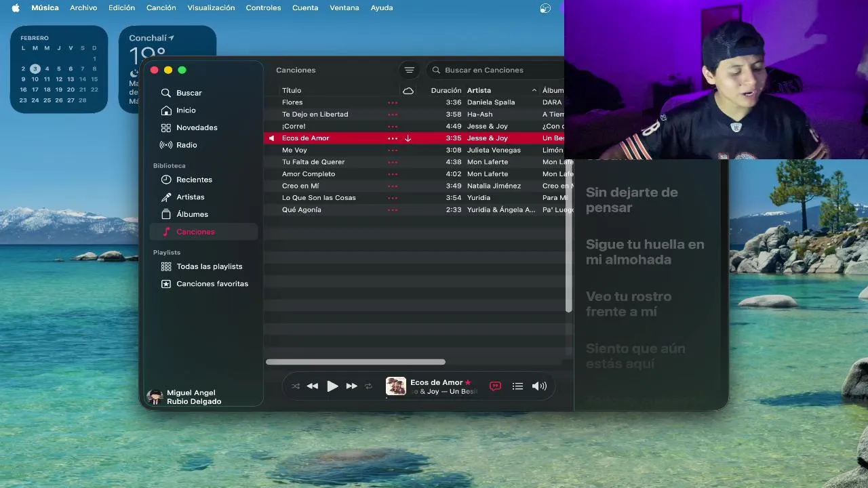Open more options for Qué Agonía
The height and width of the screenshot is (488, 868).
tap(393, 210)
